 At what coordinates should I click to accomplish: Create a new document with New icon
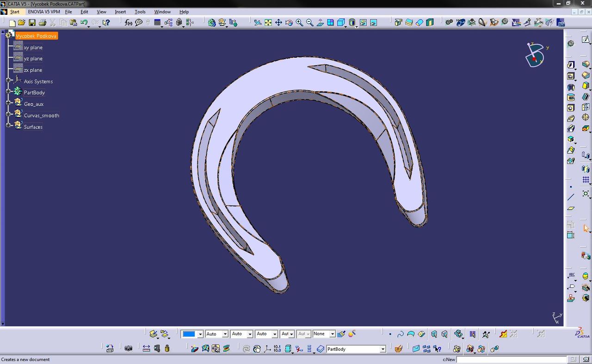pos(12,23)
